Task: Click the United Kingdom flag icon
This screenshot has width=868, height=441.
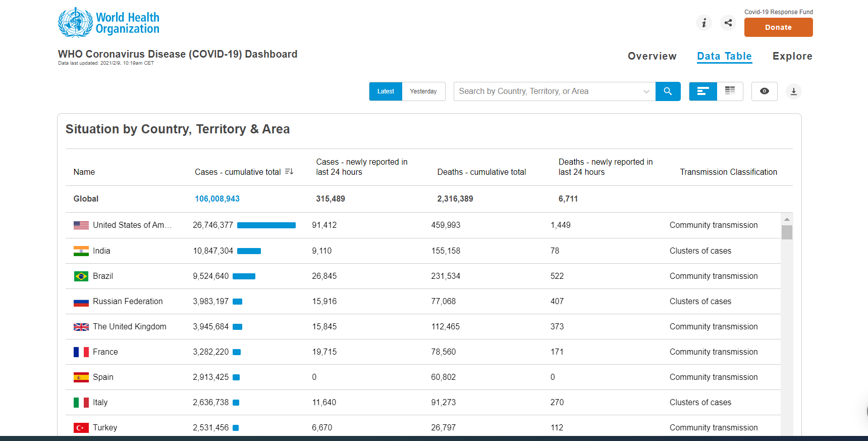Action: [x=81, y=327]
